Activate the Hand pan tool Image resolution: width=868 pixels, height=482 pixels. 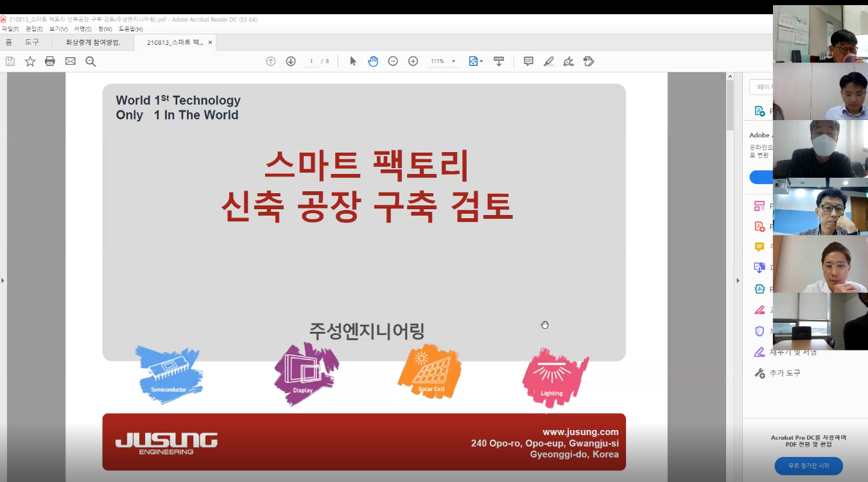point(373,61)
